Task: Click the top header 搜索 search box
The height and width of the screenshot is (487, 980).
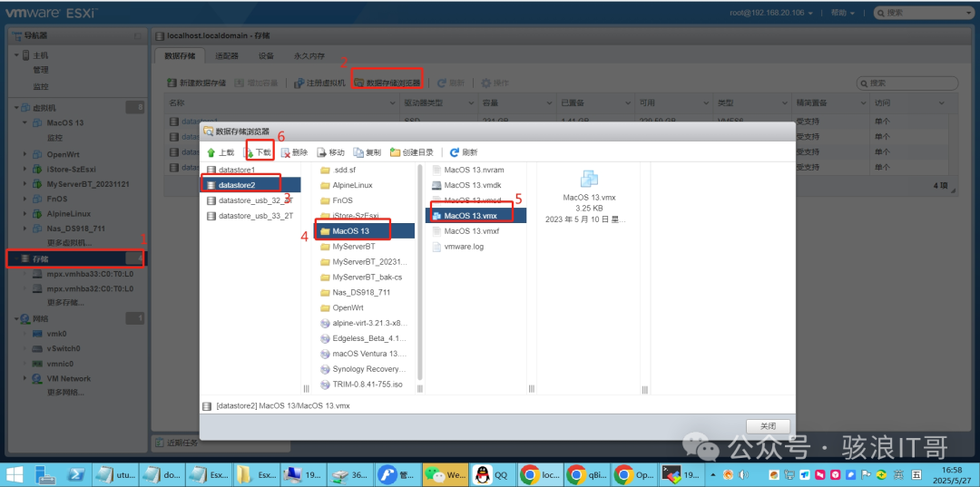Action: (x=925, y=13)
